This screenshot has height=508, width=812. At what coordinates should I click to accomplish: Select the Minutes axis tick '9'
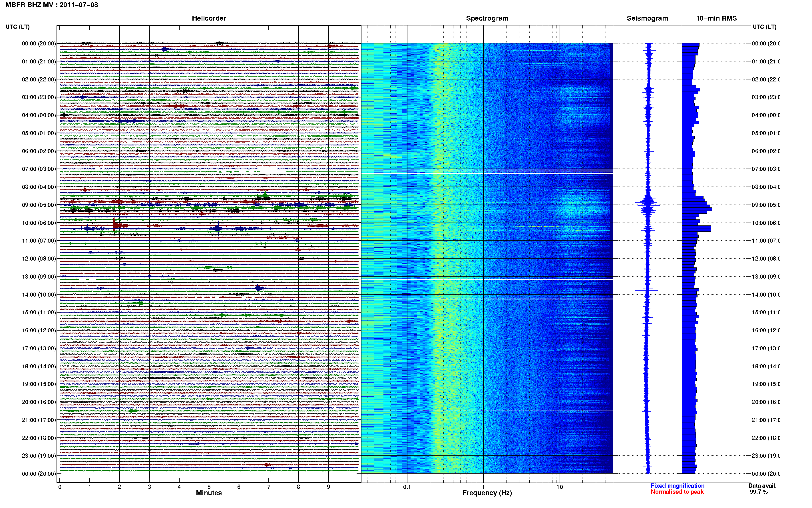328,487
